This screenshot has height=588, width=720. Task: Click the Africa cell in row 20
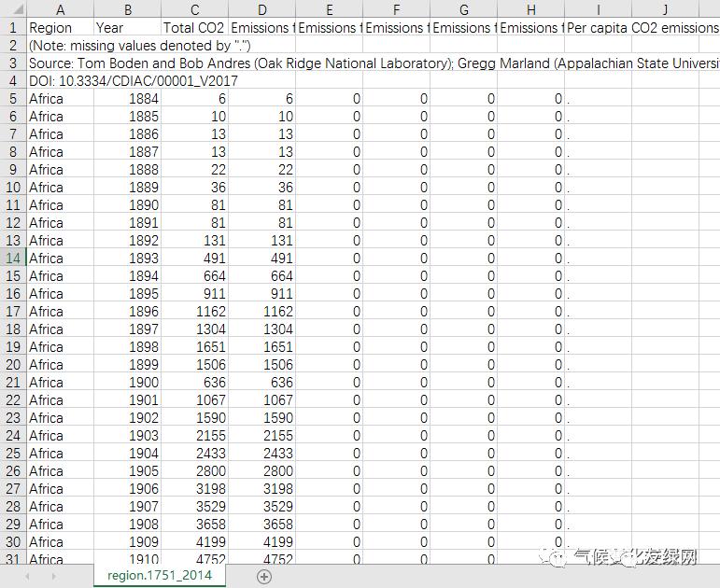click(x=60, y=364)
